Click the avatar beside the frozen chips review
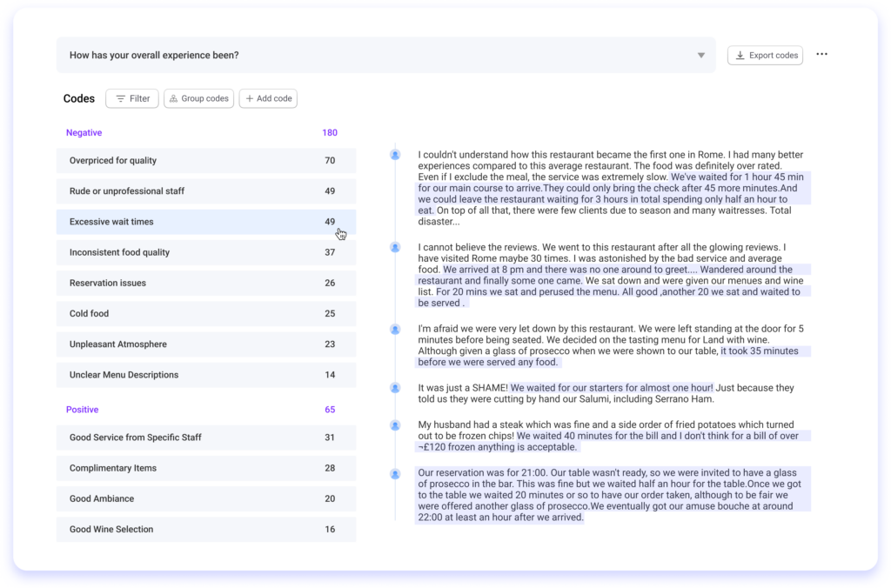 pyautogui.click(x=395, y=426)
